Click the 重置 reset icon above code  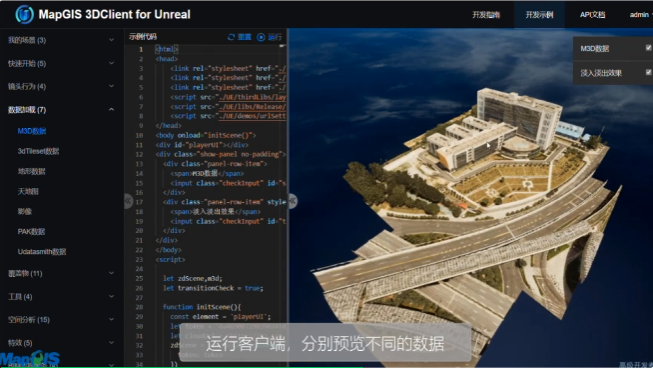[231, 37]
